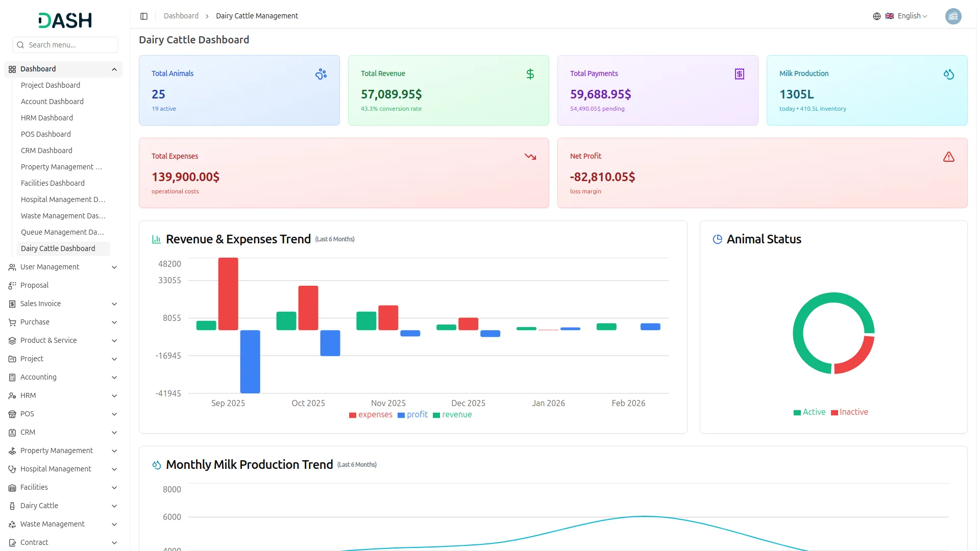The width and height of the screenshot is (980, 551).
Task: Click the pie chart icon beside Animal Status
Action: 717,239
